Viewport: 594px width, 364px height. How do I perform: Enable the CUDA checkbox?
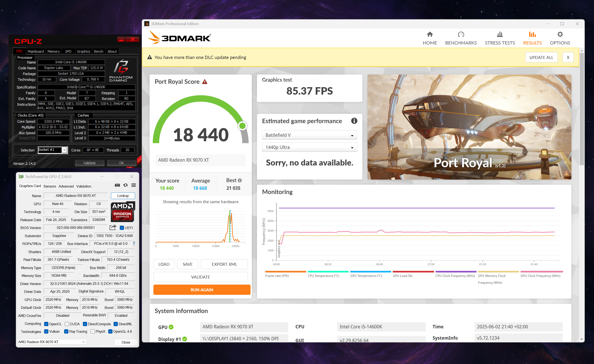(x=67, y=324)
